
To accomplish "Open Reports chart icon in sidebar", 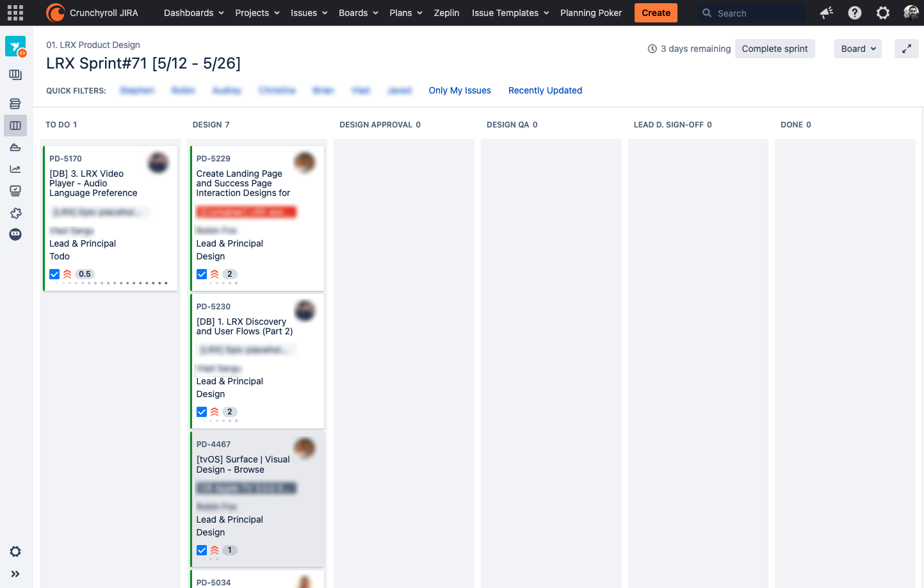I will coord(15,169).
